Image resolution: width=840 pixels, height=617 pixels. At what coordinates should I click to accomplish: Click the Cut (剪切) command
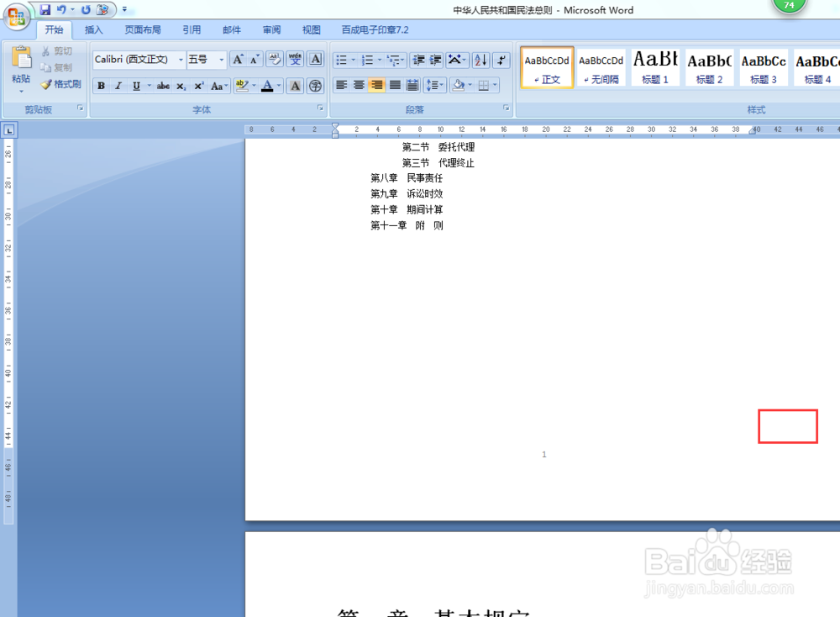click(x=57, y=51)
